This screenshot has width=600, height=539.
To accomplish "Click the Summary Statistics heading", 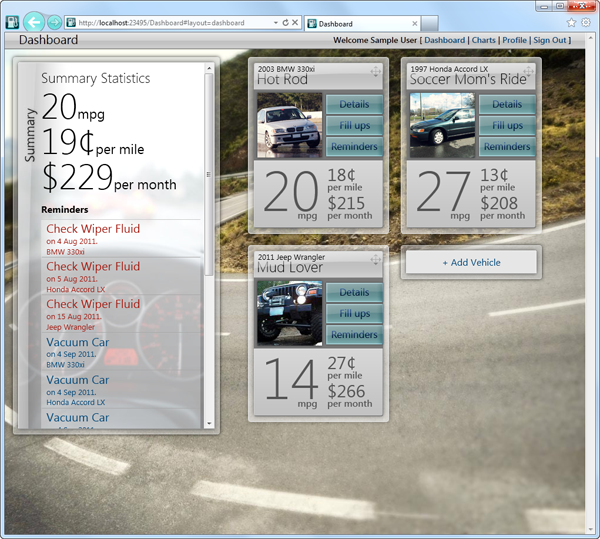I will (x=96, y=78).
